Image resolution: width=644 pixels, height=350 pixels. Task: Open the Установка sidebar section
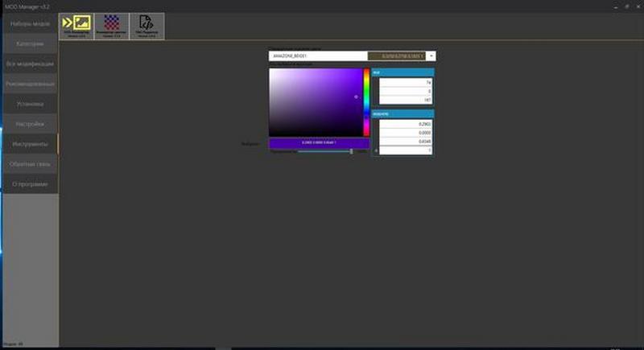click(x=30, y=104)
